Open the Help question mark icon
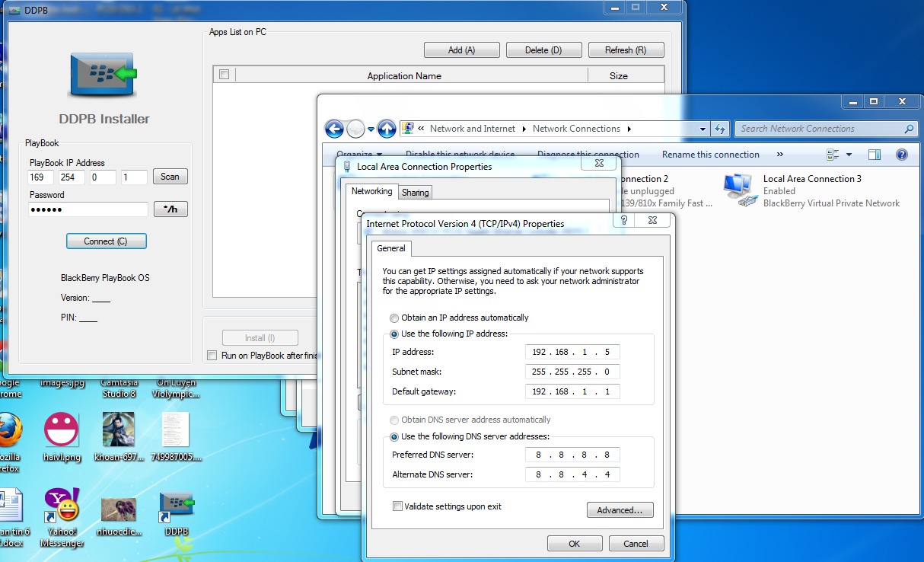 pyautogui.click(x=902, y=155)
